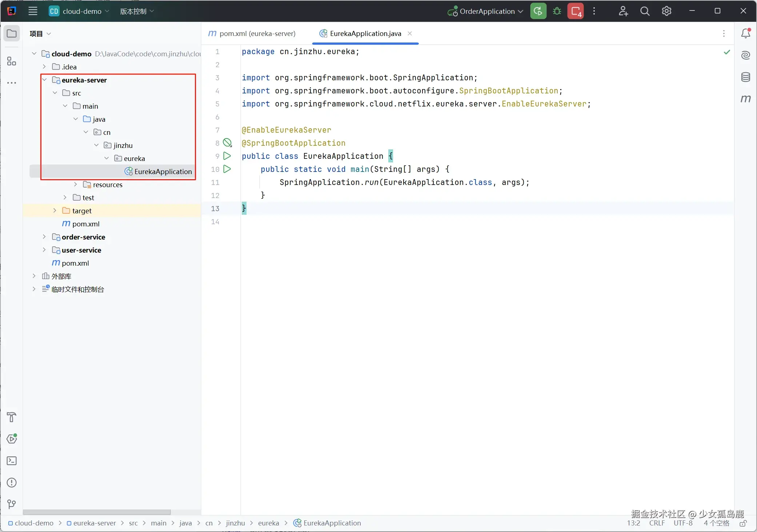Run OrderApplication with the green run button
This screenshot has height=532, width=757.
tap(538, 11)
